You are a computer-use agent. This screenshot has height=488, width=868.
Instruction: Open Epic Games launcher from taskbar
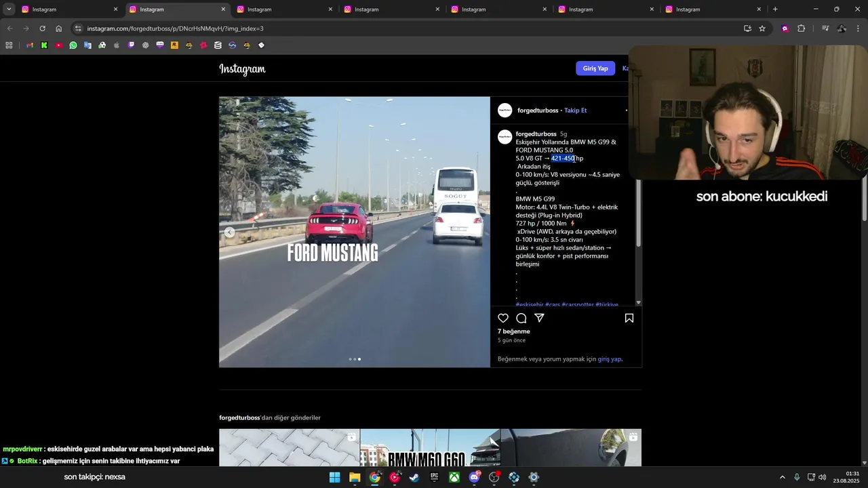click(x=434, y=477)
